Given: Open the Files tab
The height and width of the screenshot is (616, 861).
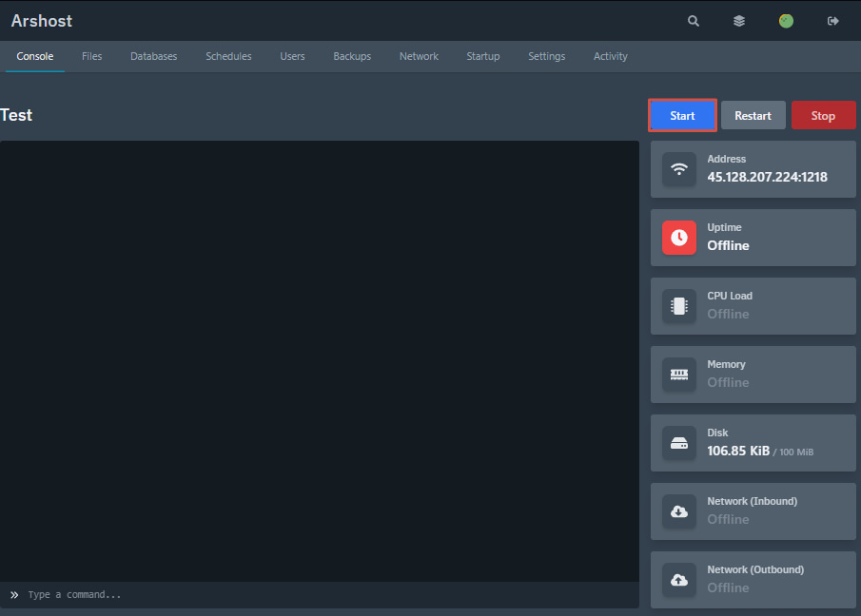Looking at the screenshot, I should click(x=91, y=56).
